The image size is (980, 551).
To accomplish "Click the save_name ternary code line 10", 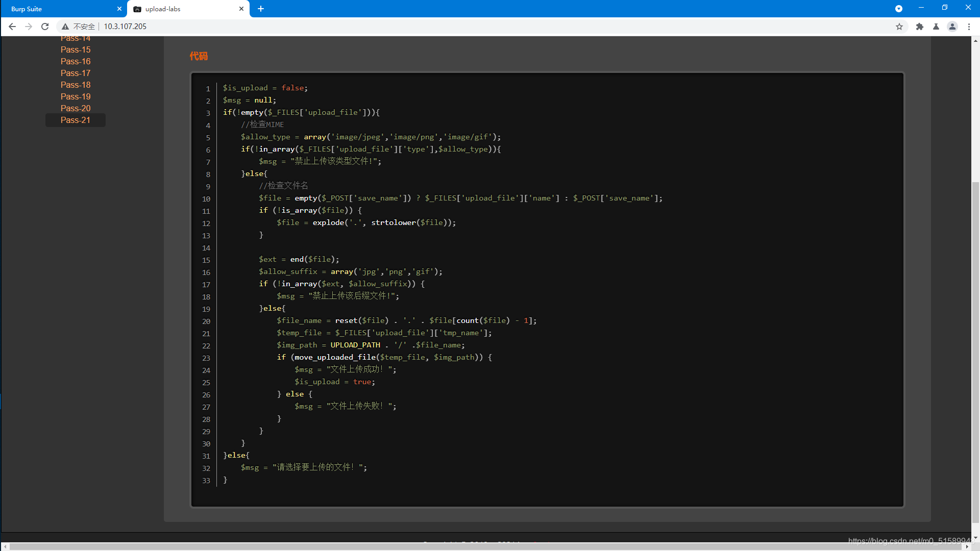I will point(460,198).
